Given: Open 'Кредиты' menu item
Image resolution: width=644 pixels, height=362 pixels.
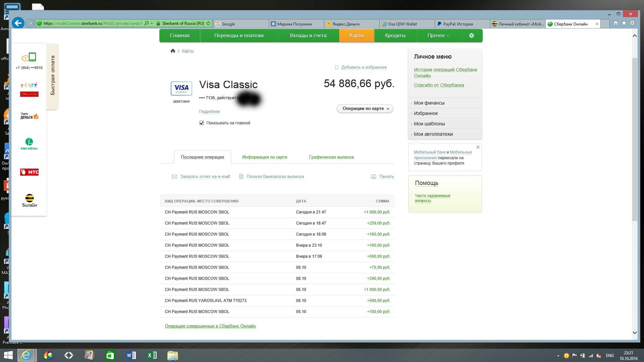Looking at the screenshot, I should 395,36.
